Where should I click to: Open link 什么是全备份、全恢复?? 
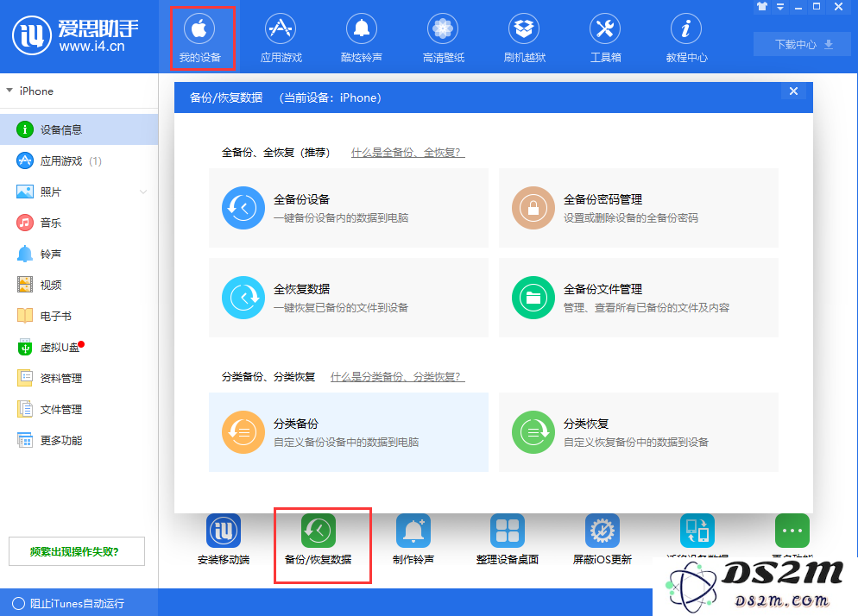pos(407,153)
